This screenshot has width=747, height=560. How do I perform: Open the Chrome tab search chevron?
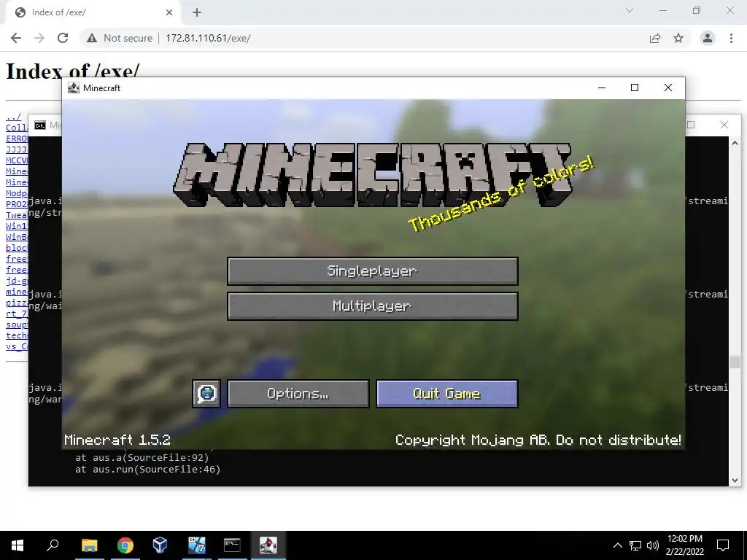coord(630,10)
